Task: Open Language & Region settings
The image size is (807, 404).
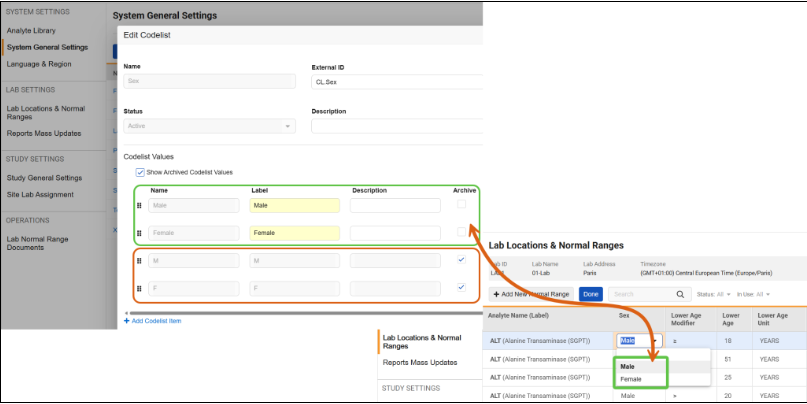Action: tap(39, 64)
